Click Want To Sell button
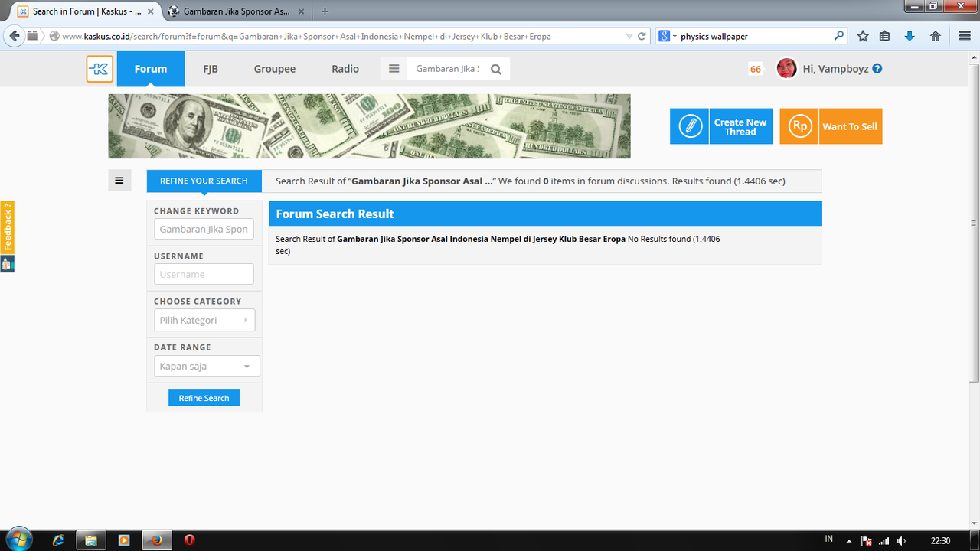980x551 pixels. click(x=831, y=126)
